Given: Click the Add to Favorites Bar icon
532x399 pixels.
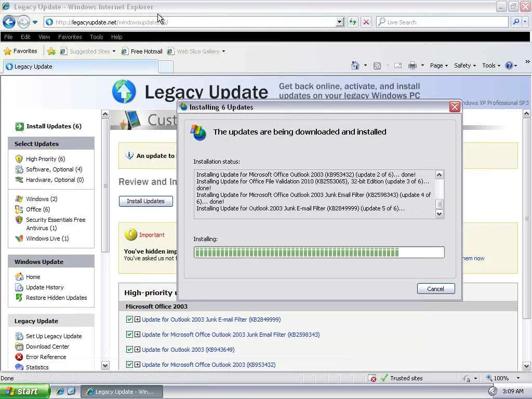Looking at the screenshot, I should 51,51.
